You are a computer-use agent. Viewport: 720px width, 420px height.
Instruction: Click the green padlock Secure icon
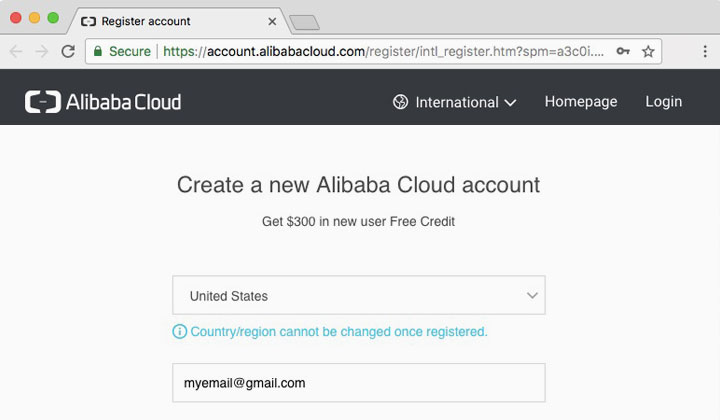97,51
